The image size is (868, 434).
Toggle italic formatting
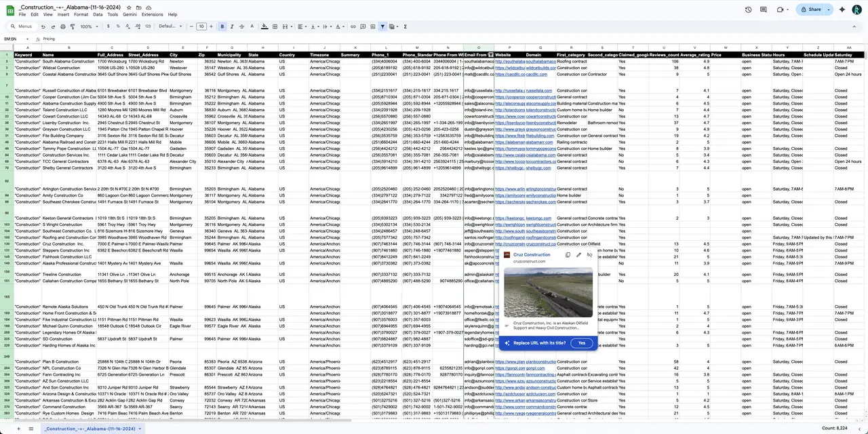(232, 26)
